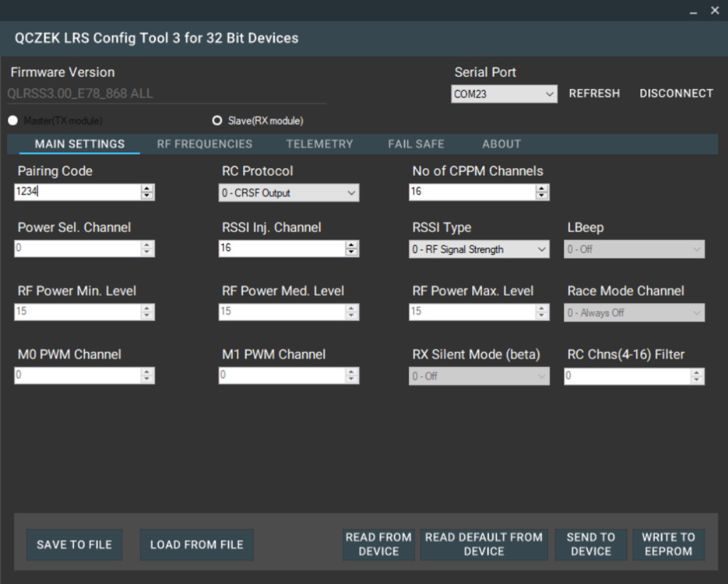Click the M0 PWM Channel spinner
Viewport: 728px width, 584px height.
(147, 376)
